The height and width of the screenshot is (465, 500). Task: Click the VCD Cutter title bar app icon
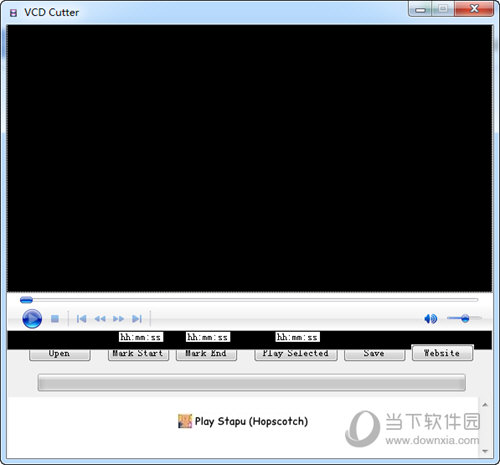pos(13,13)
